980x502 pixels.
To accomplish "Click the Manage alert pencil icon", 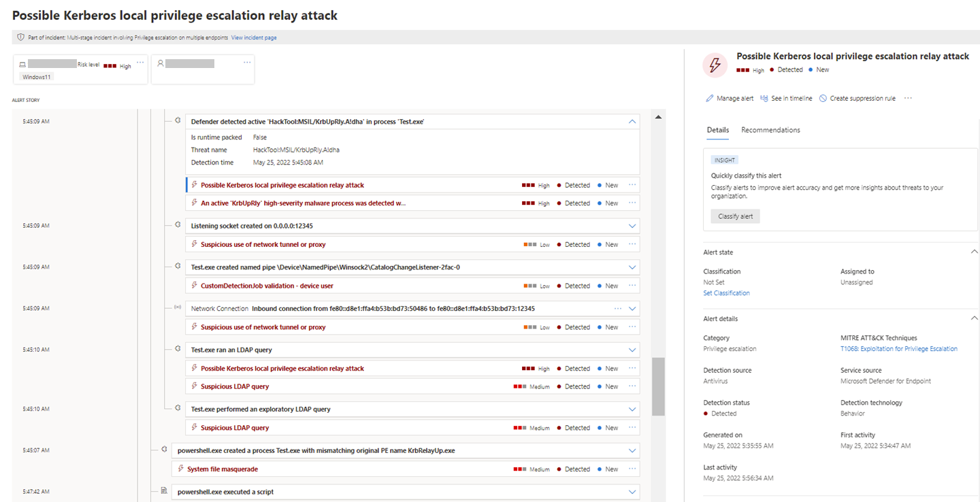I will click(x=709, y=98).
